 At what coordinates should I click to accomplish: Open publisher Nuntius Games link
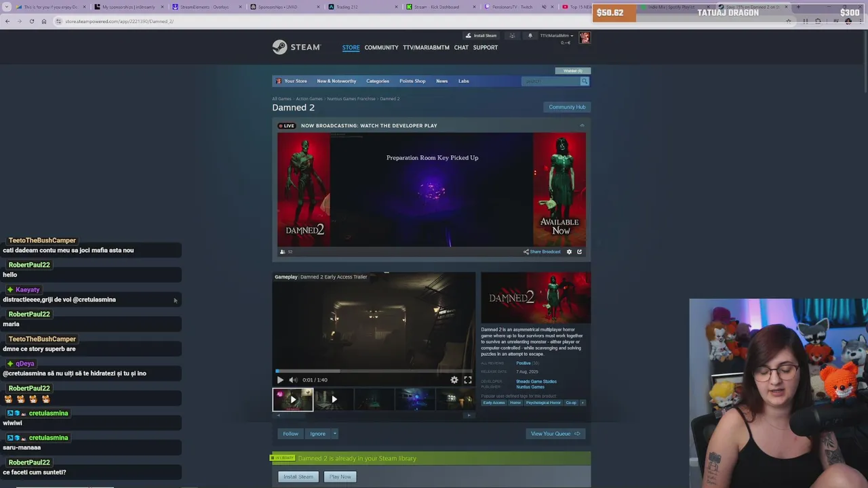tap(530, 387)
